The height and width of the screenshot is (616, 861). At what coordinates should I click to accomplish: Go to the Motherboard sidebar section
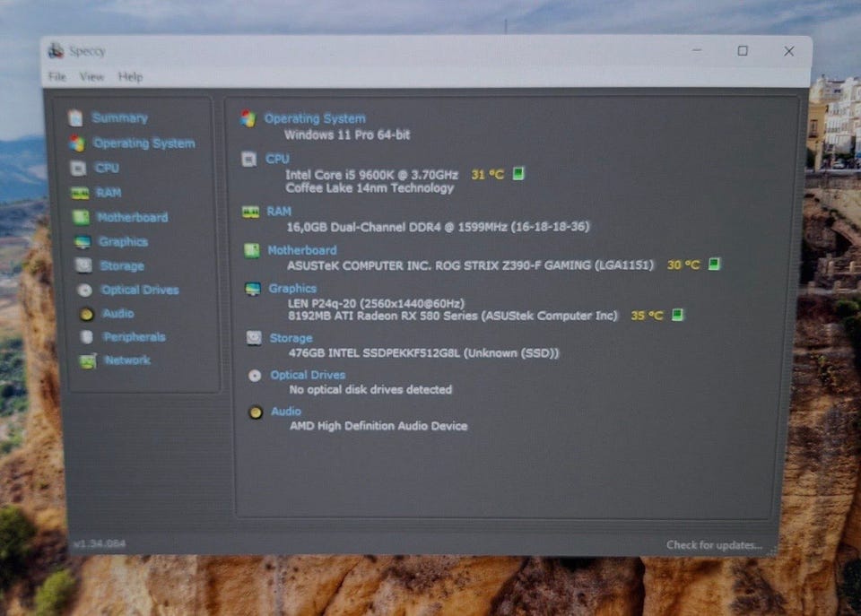click(x=133, y=217)
